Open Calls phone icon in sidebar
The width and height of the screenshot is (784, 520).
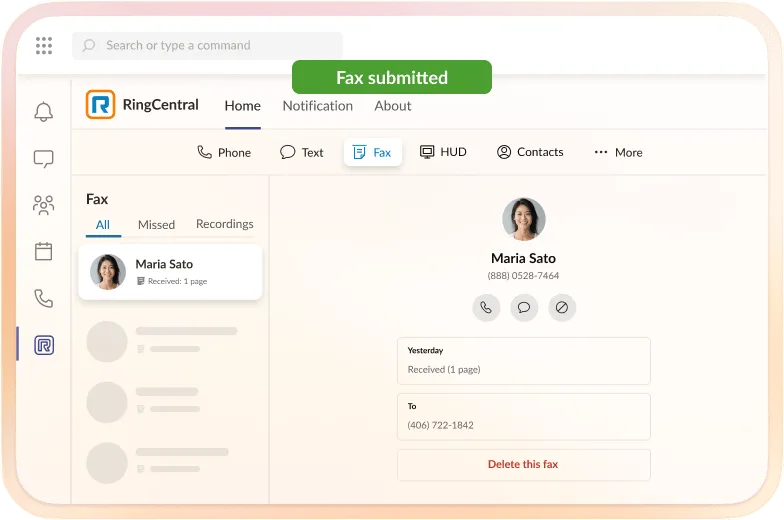[44, 298]
